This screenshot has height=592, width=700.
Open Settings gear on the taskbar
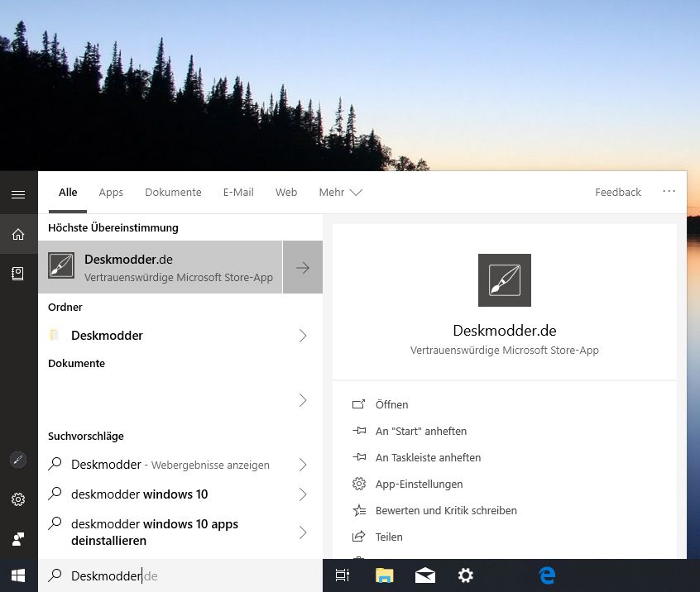[466, 575]
